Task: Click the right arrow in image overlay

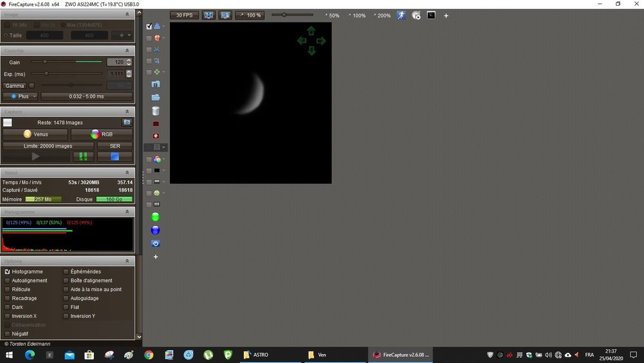Action: click(321, 41)
